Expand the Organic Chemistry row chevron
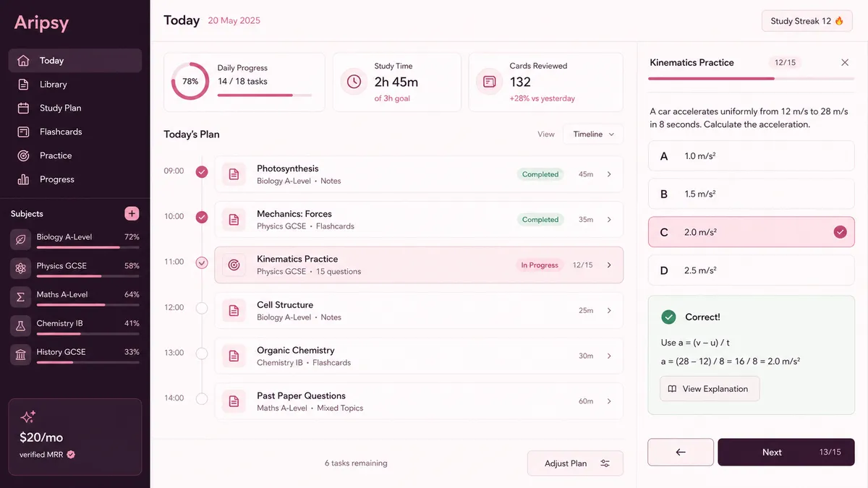 coord(609,356)
